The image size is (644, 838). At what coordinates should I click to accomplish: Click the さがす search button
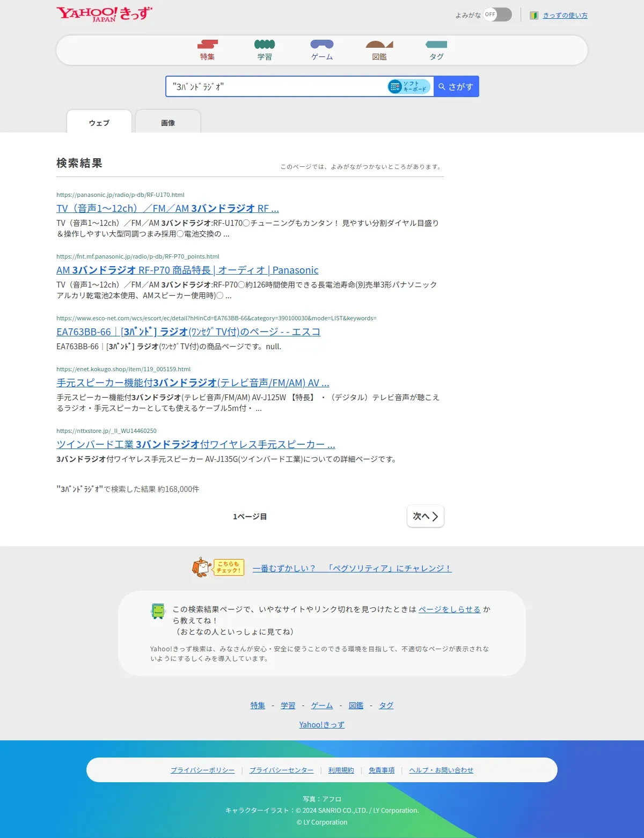click(x=456, y=86)
